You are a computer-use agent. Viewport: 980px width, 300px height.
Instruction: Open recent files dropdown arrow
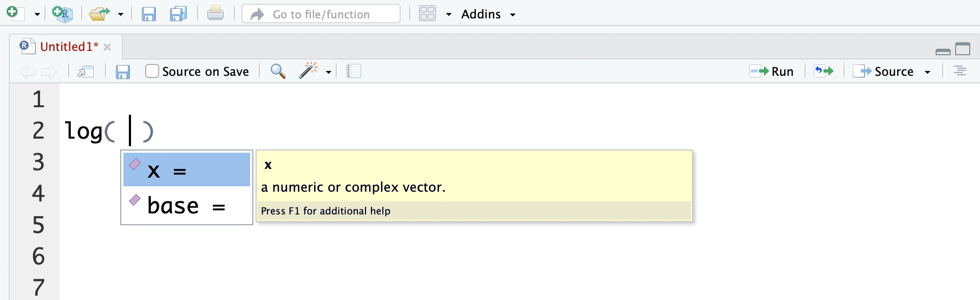121,15
